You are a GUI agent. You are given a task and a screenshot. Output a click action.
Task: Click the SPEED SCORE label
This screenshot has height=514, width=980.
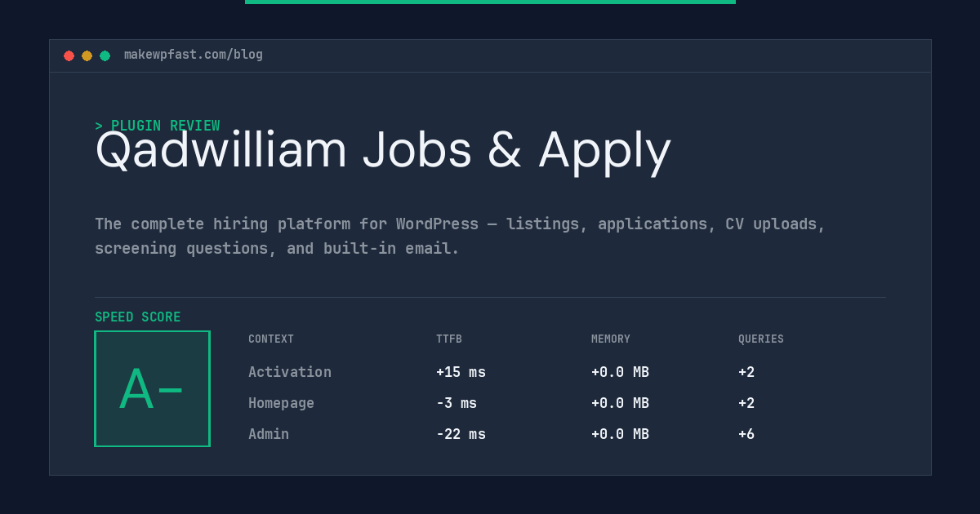pos(138,317)
